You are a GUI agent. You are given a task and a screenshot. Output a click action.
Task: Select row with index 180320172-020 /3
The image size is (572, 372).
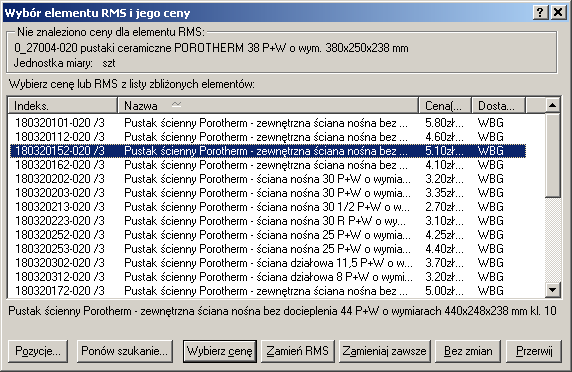point(268,291)
